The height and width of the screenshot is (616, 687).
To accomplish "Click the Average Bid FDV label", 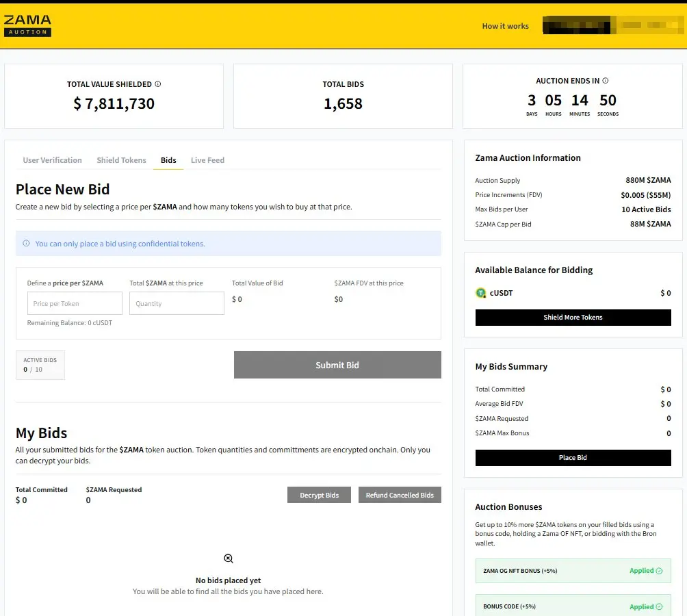I will [x=499, y=404].
